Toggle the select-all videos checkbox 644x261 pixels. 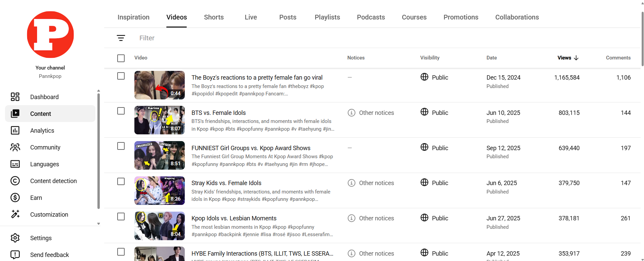click(121, 58)
